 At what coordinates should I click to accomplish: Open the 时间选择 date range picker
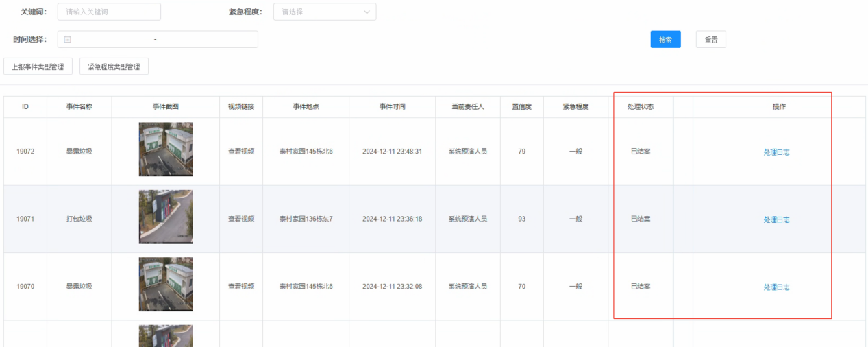pyautogui.click(x=158, y=40)
